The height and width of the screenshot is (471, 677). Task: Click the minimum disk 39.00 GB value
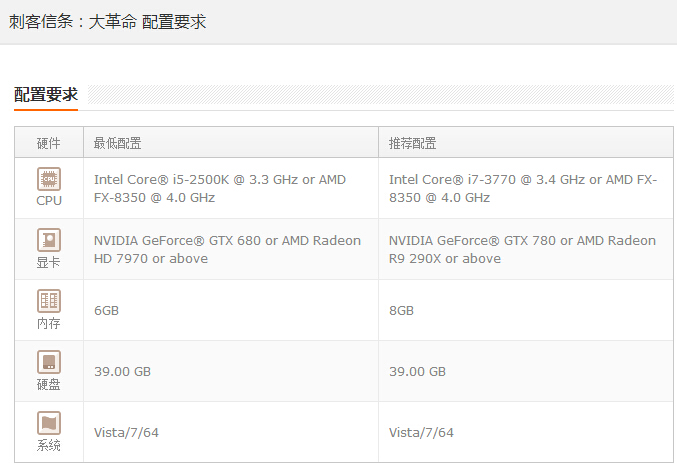point(122,371)
